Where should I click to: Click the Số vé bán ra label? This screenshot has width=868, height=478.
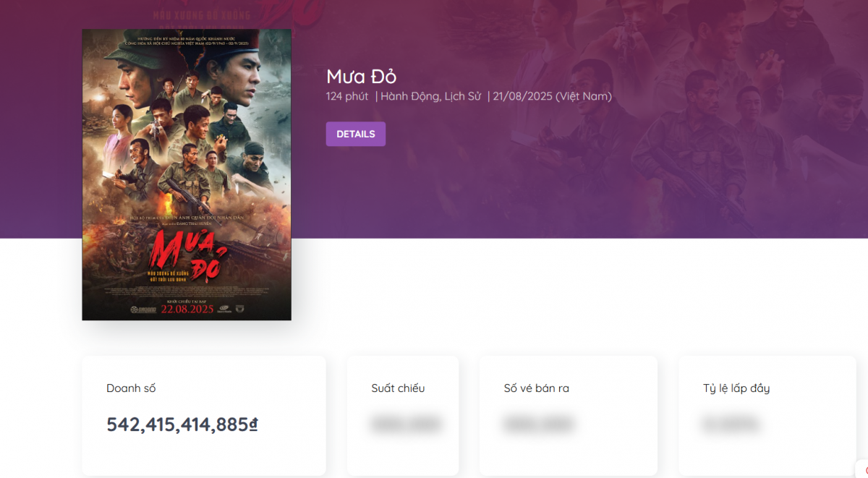pyautogui.click(x=536, y=388)
